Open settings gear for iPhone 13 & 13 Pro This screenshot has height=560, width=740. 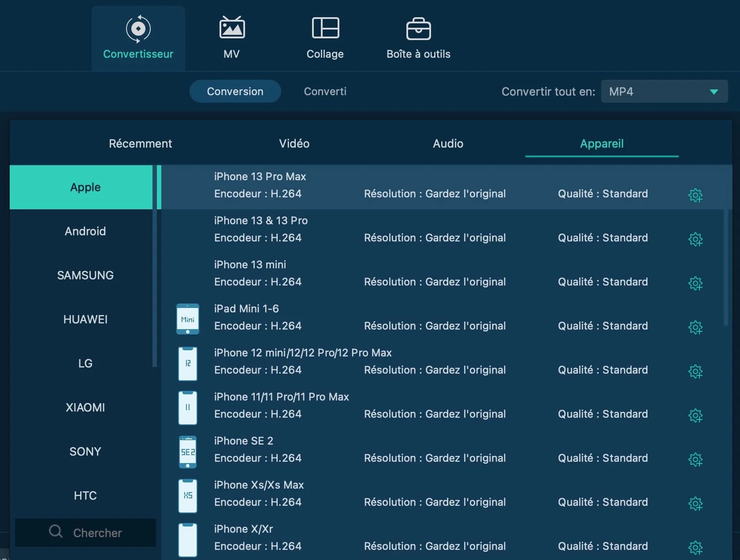pyautogui.click(x=695, y=239)
